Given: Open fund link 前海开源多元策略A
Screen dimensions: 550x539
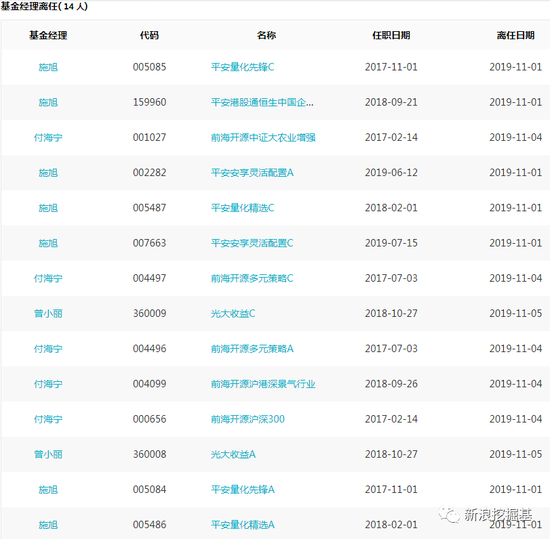Looking at the screenshot, I should click(x=252, y=349).
